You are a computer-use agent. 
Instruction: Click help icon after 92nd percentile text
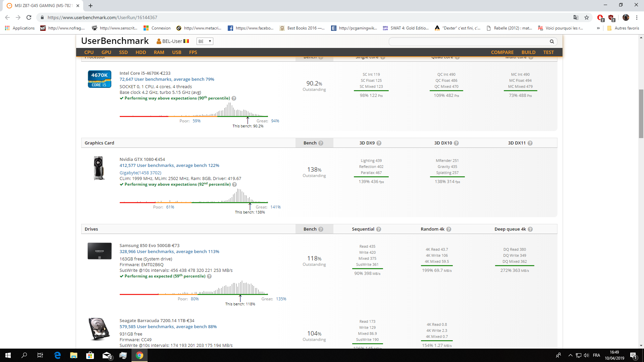click(x=234, y=185)
